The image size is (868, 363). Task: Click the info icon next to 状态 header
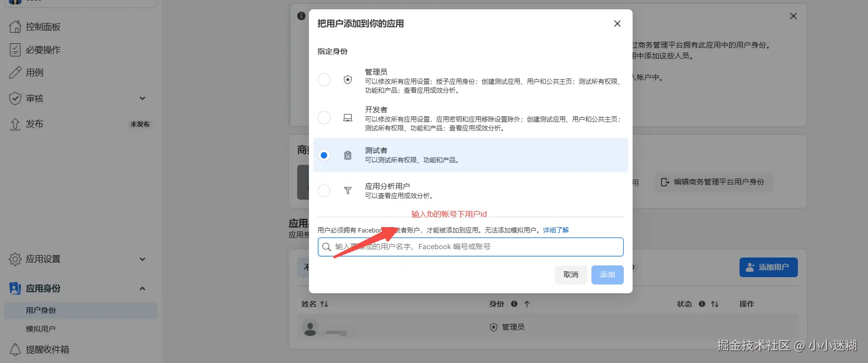click(x=702, y=304)
